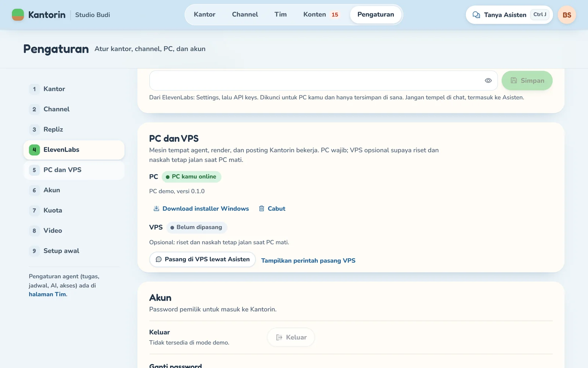Toggle API key visibility with the eye icon

point(488,81)
